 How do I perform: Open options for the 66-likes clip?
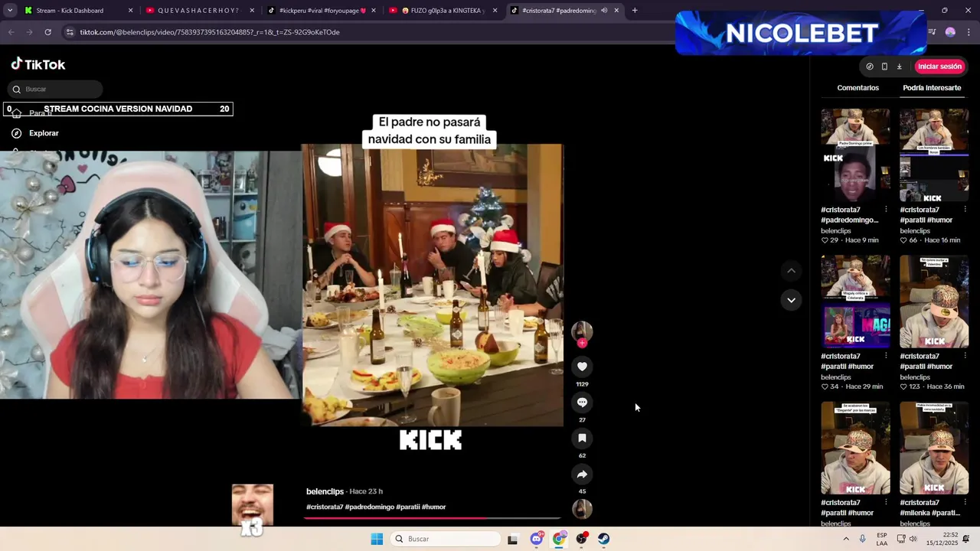point(965,210)
